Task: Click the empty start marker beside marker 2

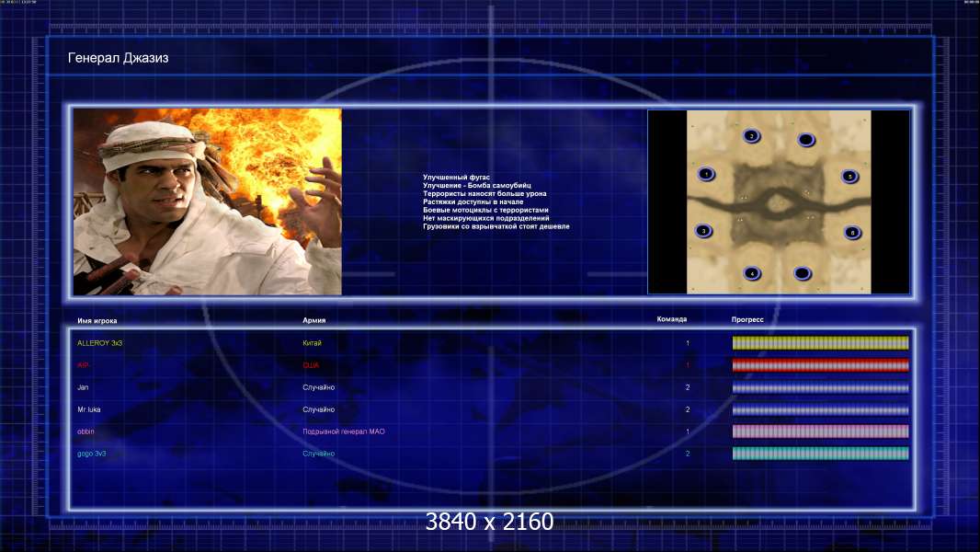Action: tap(806, 140)
